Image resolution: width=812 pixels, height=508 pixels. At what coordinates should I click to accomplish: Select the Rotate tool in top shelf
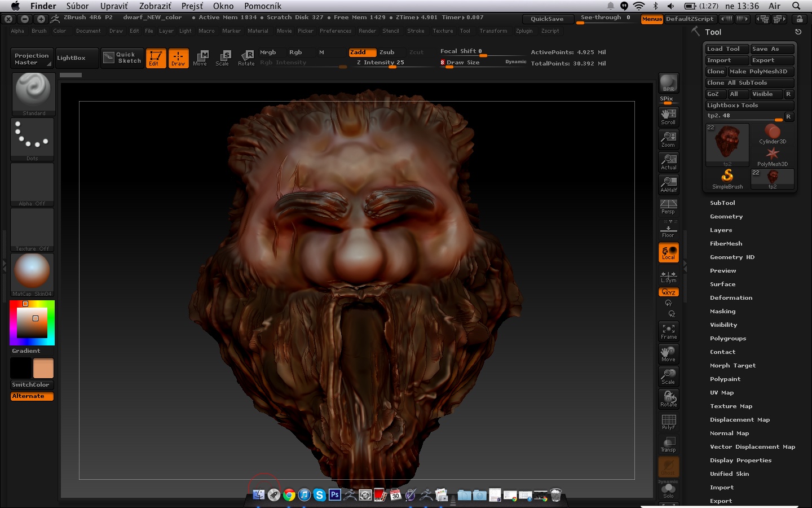click(x=246, y=58)
